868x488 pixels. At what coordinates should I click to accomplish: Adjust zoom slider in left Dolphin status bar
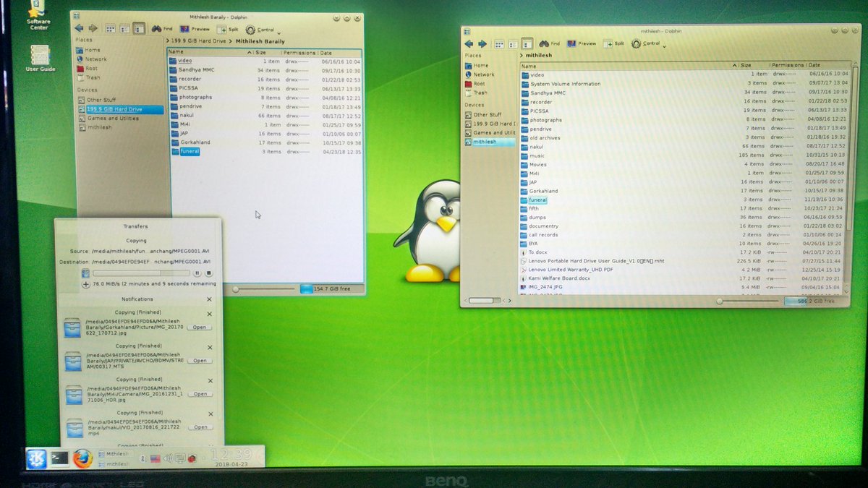(264, 289)
